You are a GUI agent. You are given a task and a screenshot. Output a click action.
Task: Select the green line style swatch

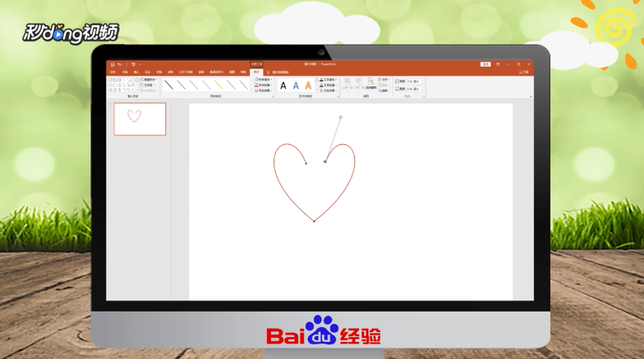click(x=243, y=85)
